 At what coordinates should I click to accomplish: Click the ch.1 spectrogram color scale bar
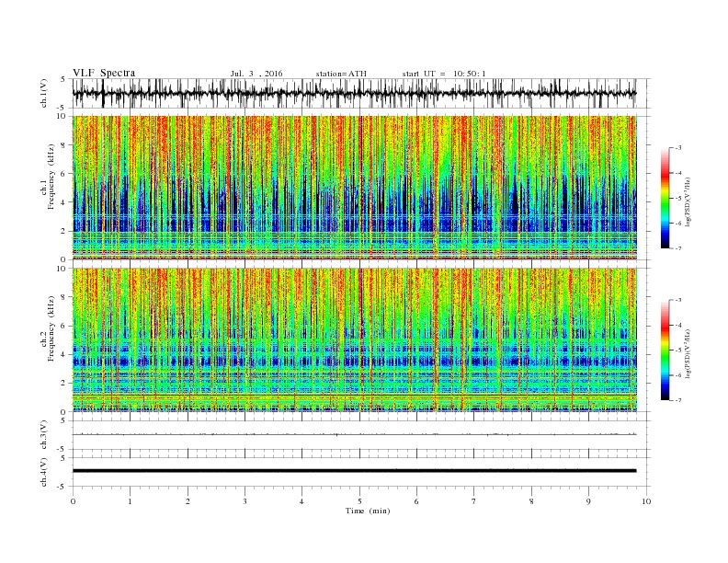pyautogui.click(x=665, y=198)
